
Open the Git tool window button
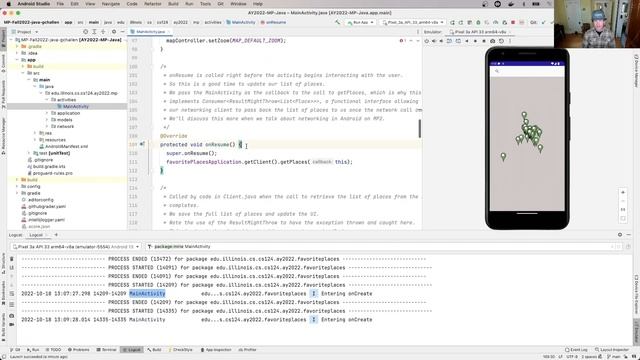pos(15,350)
